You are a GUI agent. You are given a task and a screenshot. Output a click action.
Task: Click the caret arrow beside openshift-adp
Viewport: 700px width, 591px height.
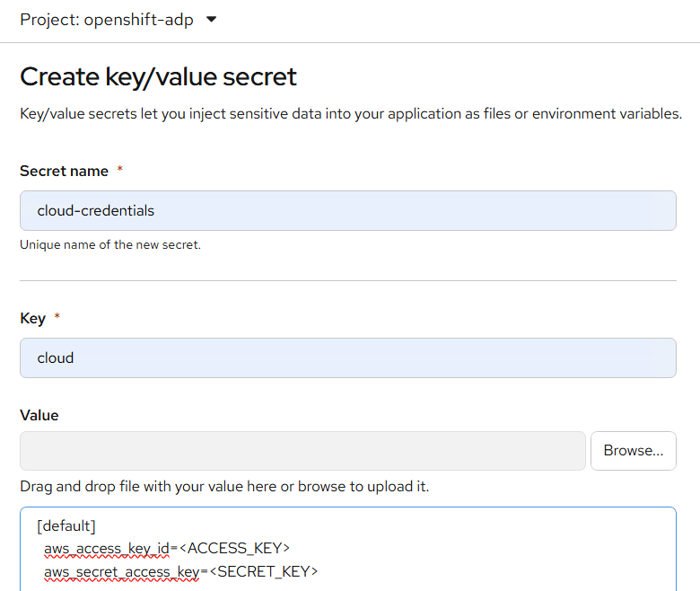point(212,20)
